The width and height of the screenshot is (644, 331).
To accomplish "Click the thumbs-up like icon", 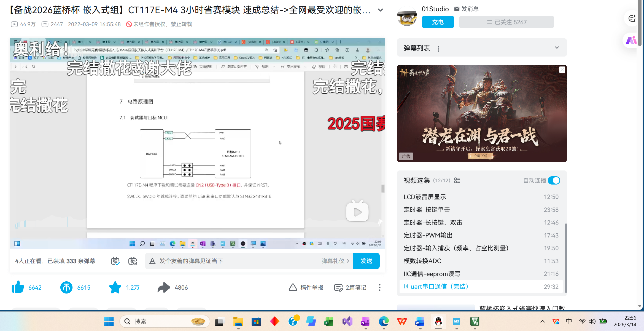I will coord(18,287).
